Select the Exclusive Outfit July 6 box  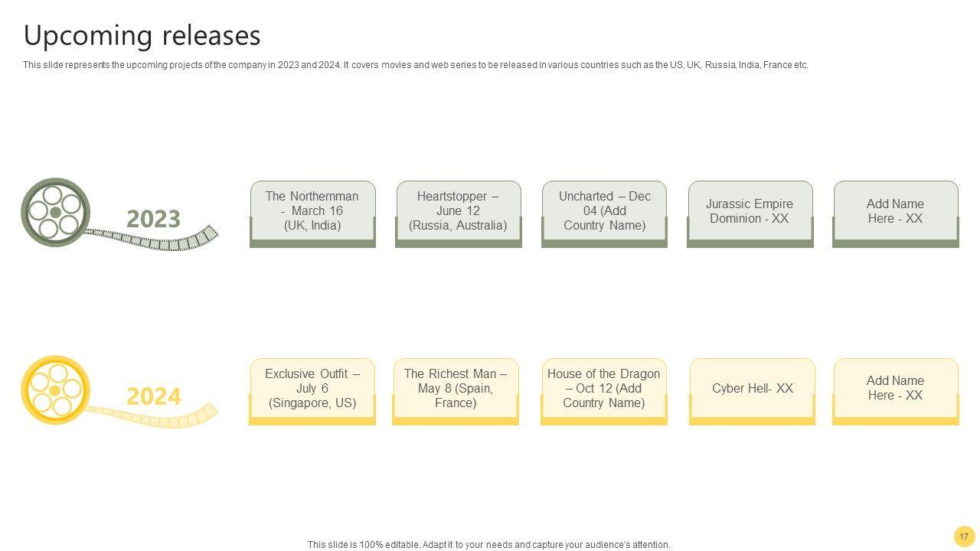coord(312,389)
